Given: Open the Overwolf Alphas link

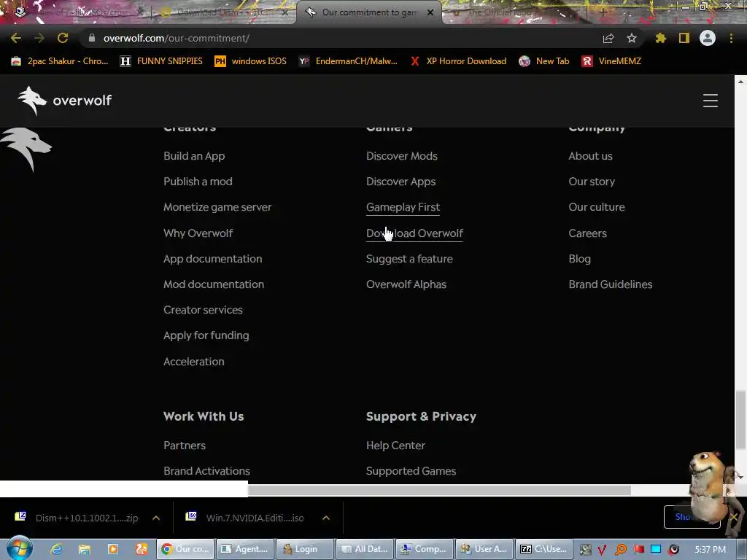Looking at the screenshot, I should 406,284.
